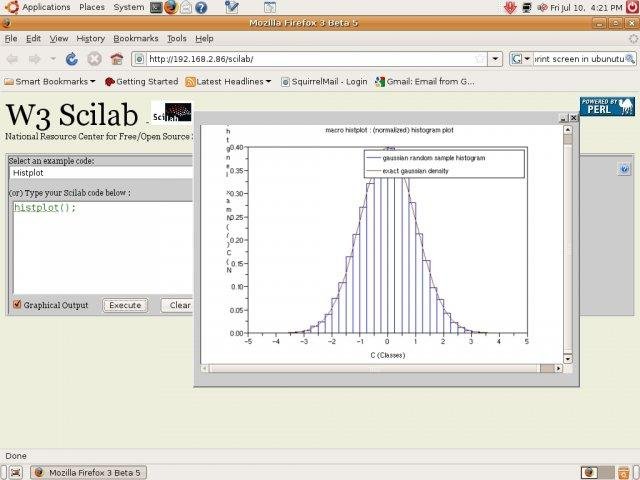Open the back/forward history dropdown arrow
Screen dimensions: 640x480
click(x=53, y=59)
